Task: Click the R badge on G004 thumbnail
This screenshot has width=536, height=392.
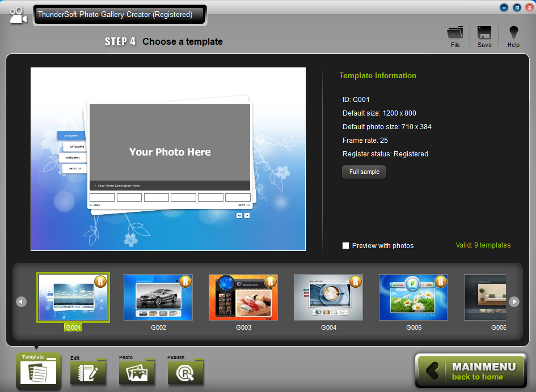Action: point(356,282)
